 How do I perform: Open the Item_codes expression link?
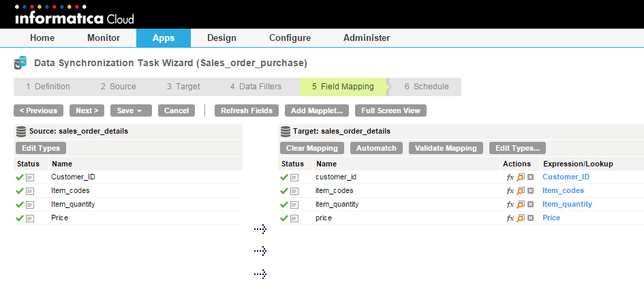(x=563, y=190)
